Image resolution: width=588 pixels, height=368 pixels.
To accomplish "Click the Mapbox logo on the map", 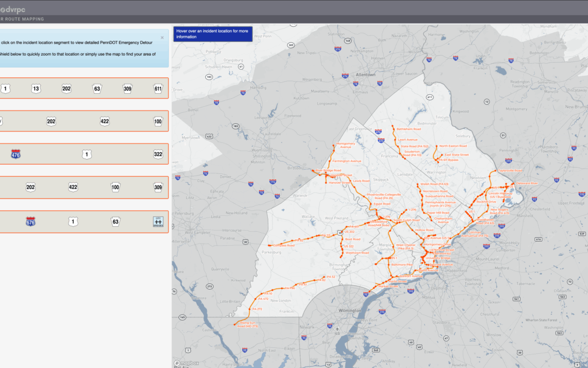I will coord(187,363).
